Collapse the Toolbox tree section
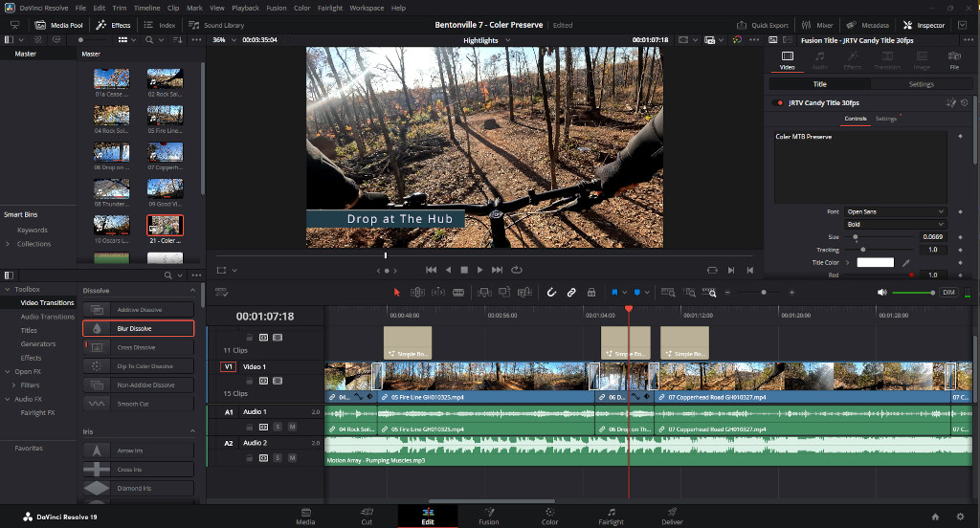Screen dimensions: 980x528 pyautogui.click(x=8, y=289)
